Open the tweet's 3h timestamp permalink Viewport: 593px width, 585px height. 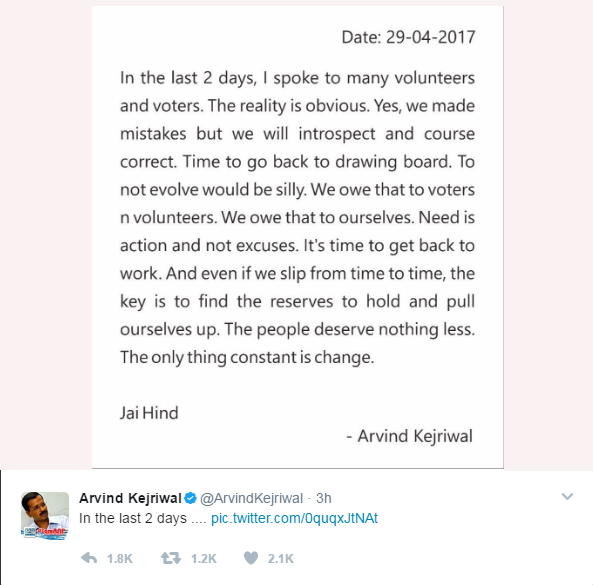click(324, 498)
